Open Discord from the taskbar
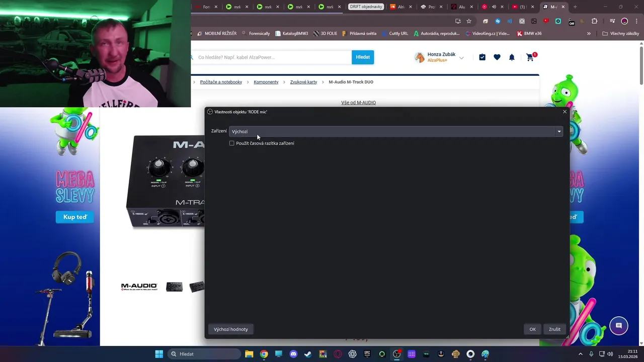The height and width of the screenshot is (362, 644). click(293, 354)
